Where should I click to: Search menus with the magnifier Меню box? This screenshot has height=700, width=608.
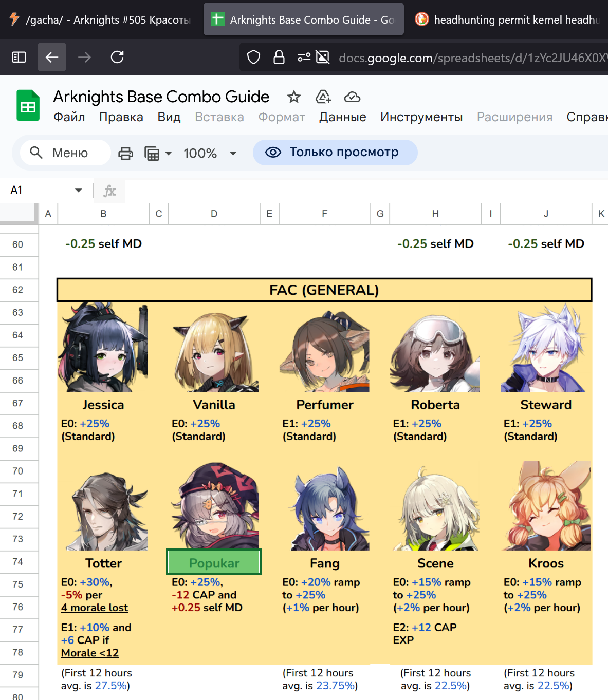click(x=65, y=153)
